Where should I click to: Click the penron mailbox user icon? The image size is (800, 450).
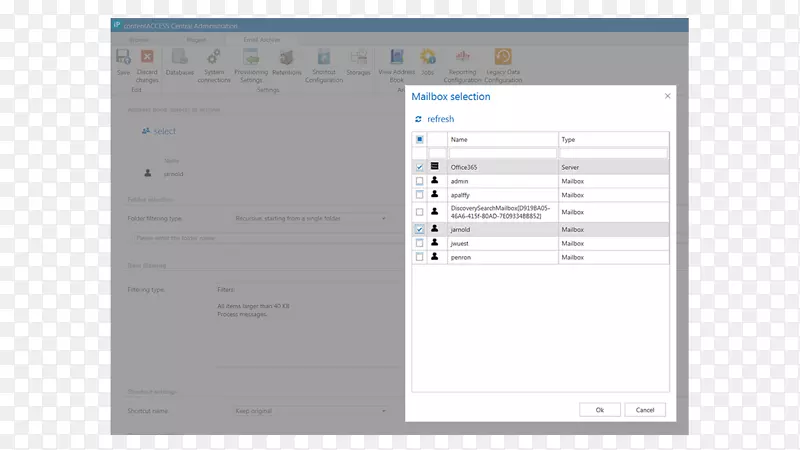pos(435,257)
